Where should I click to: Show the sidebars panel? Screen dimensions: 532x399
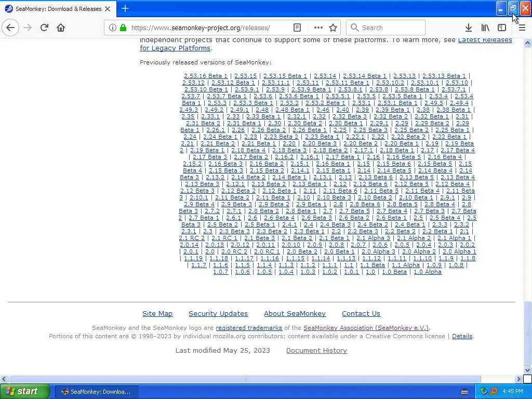[502, 28]
